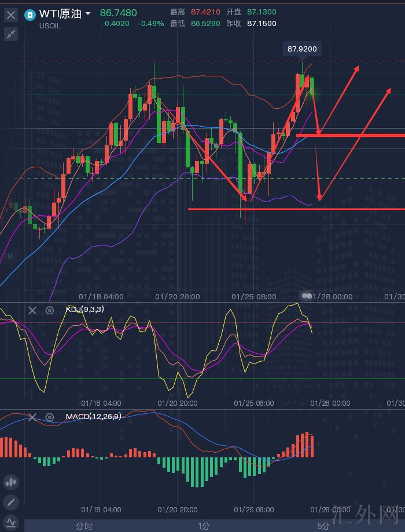This screenshot has height=532, width=405.
Task: Click the 开盘 87.1300 value
Action: [x=262, y=12]
